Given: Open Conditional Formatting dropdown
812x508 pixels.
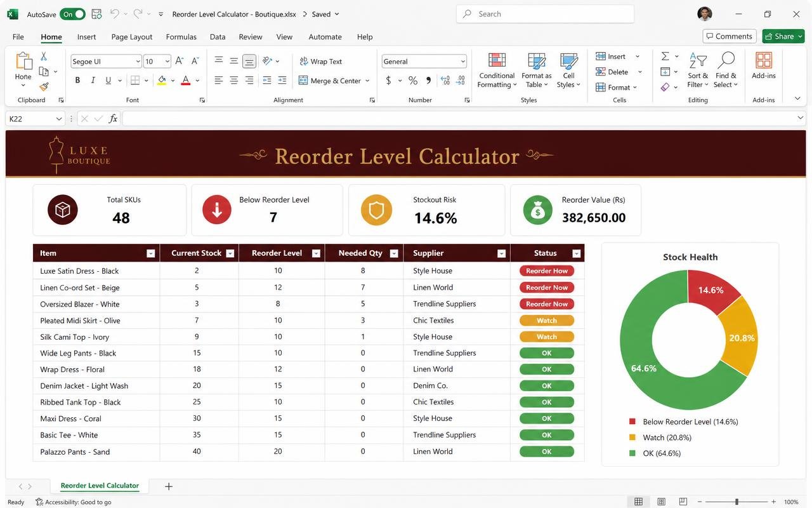Looking at the screenshot, I should pos(497,70).
